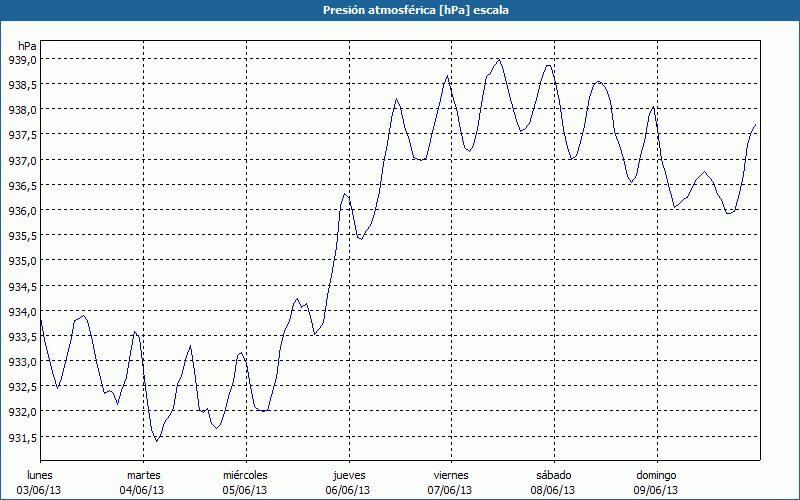
Task: Click the 'viernes' day label
Action: [451, 475]
